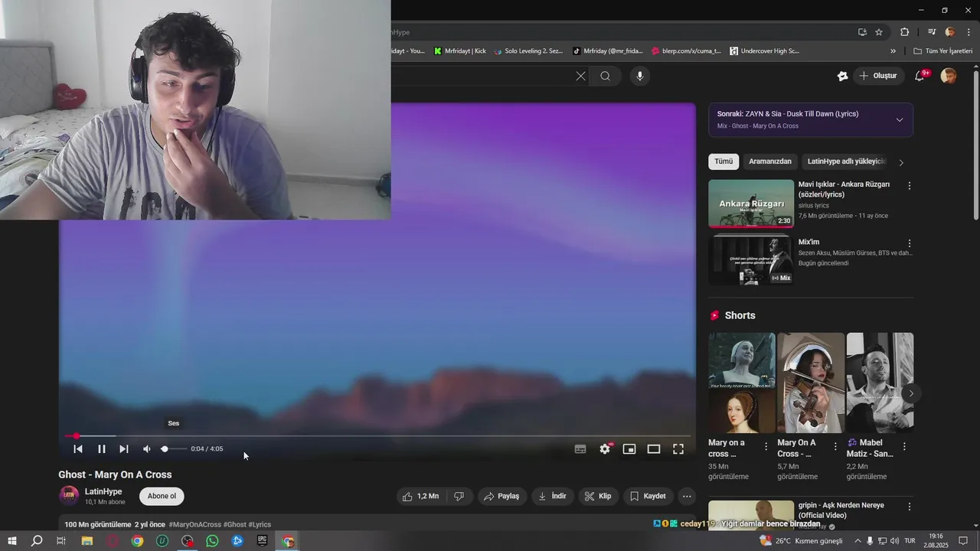Open YouTube notifications bell
The height and width of the screenshot is (551, 980).
[x=920, y=76]
